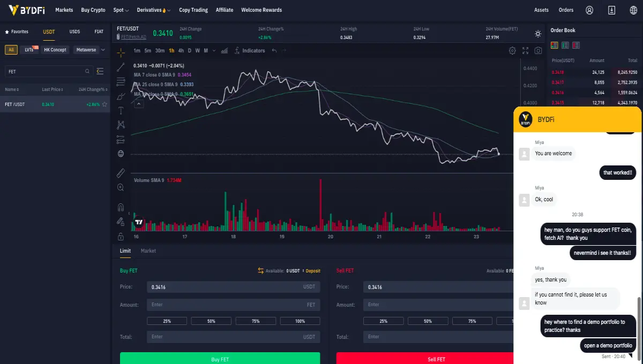The height and width of the screenshot is (364, 643).
Task: Click search magnifier in pair search
Action: click(87, 71)
